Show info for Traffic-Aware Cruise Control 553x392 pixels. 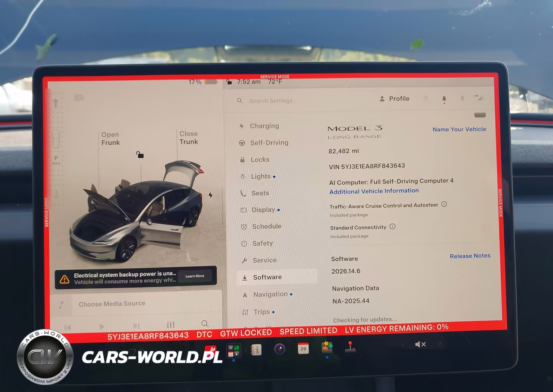(x=444, y=204)
